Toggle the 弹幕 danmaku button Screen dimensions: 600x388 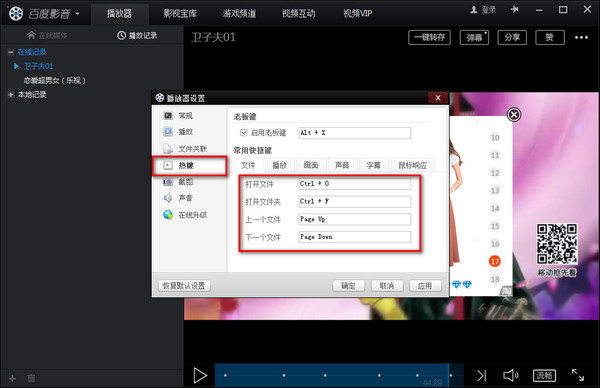coord(474,37)
